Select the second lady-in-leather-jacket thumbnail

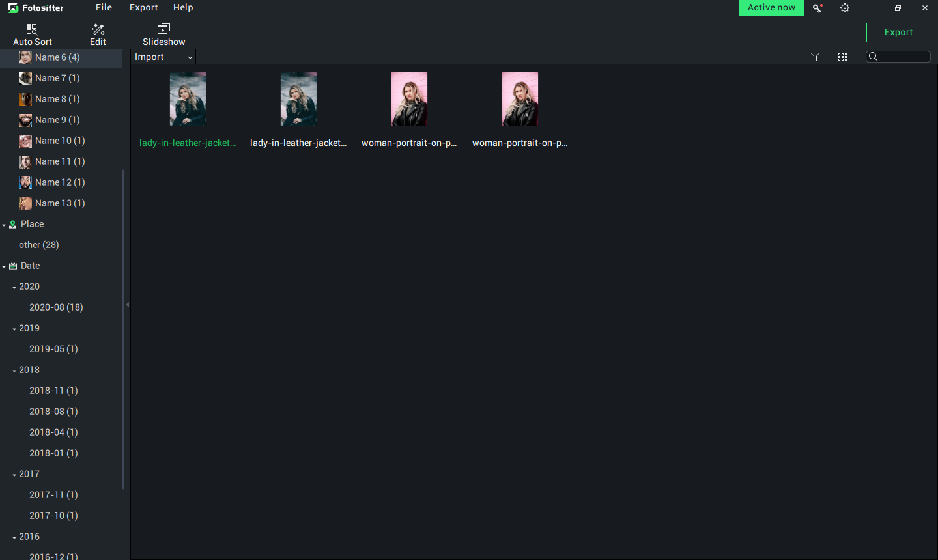point(298,99)
